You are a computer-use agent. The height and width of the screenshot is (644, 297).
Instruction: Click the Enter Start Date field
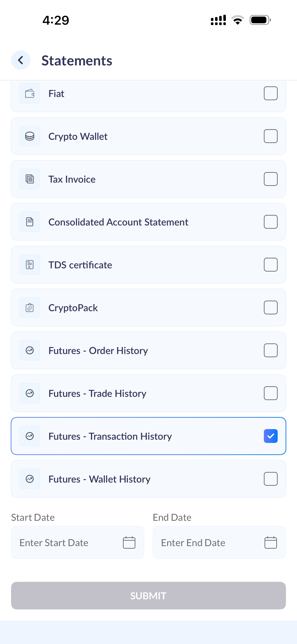(x=78, y=542)
